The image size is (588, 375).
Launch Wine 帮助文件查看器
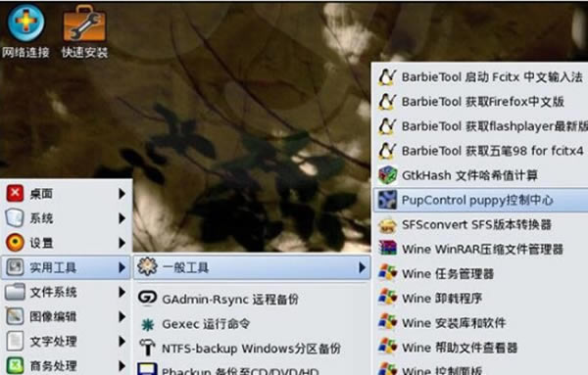(481, 348)
